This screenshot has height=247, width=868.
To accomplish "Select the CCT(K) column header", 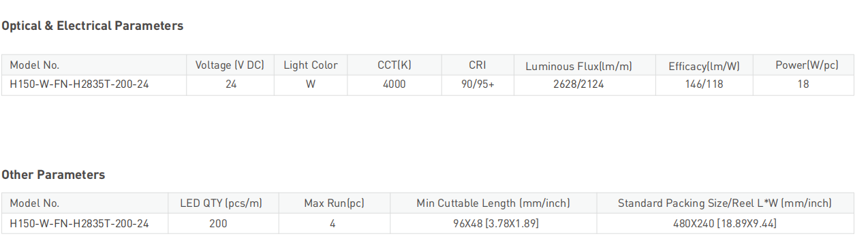I will click(x=394, y=65).
